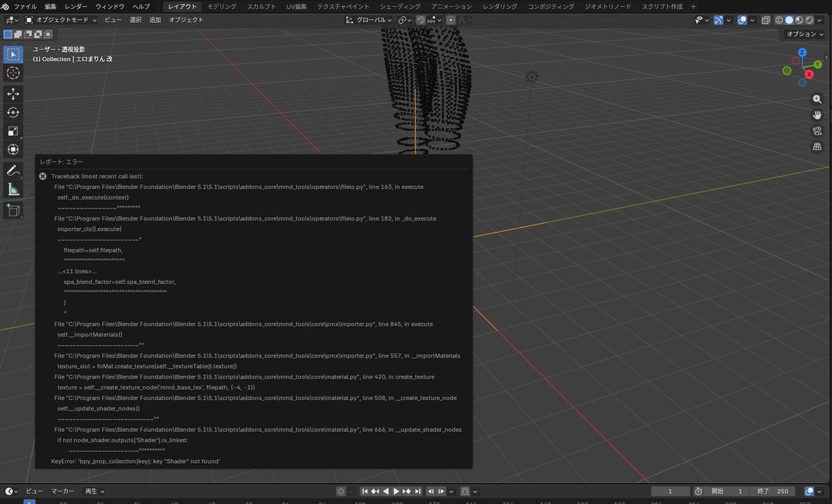The image size is (832, 504).
Task: Switch to the シェーディング workspace tab
Action: click(400, 6)
